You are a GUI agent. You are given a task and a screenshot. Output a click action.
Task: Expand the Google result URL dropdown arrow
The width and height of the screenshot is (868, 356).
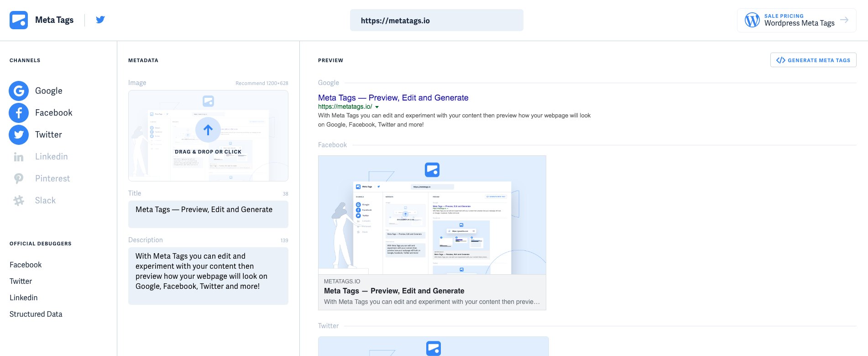click(377, 107)
